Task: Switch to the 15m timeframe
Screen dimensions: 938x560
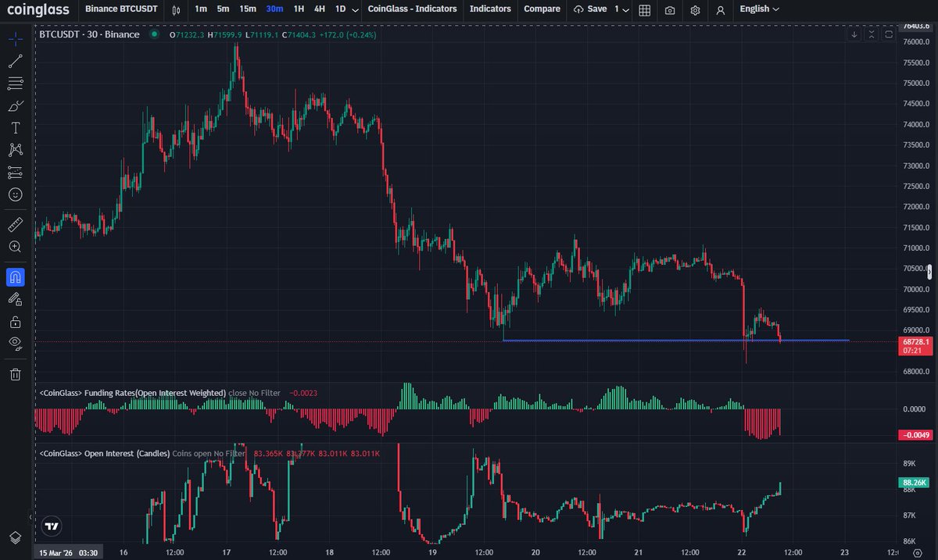Action: (x=248, y=9)
